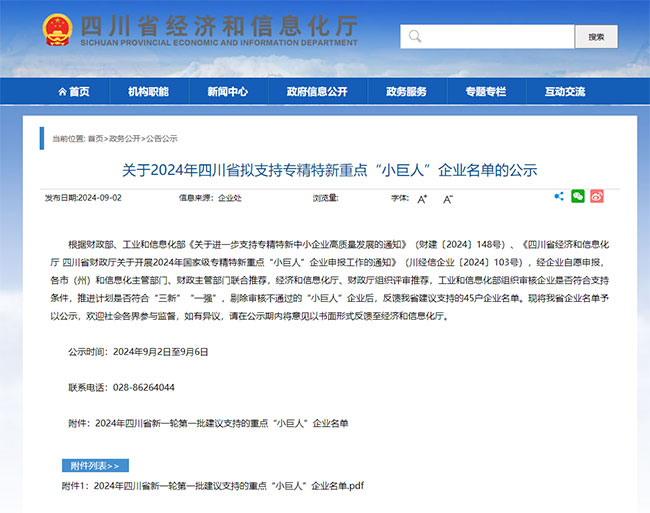Click the home icon beside 首页
This screenshot has width=650, height=513.
(59, 92)
